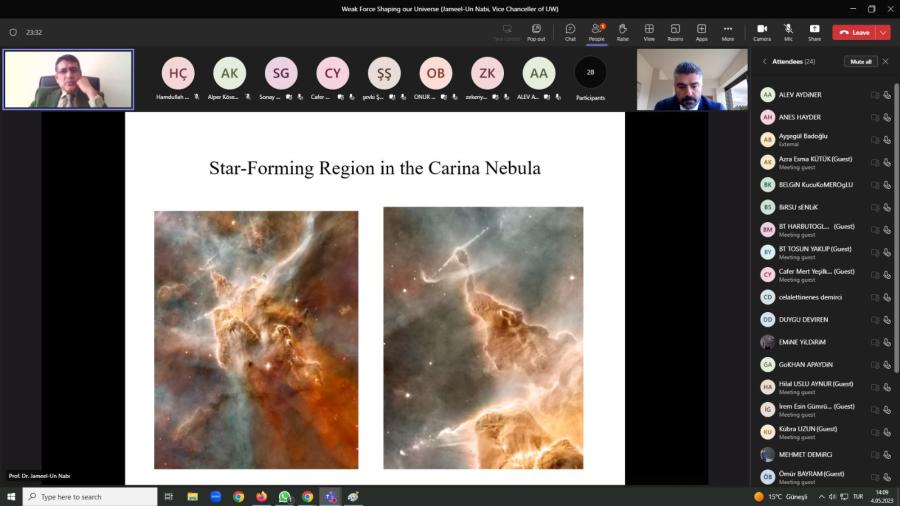The height and width of the screenshot is (506, 900).
Task: Open the Share content tray
Action: (x=814, y=32)
